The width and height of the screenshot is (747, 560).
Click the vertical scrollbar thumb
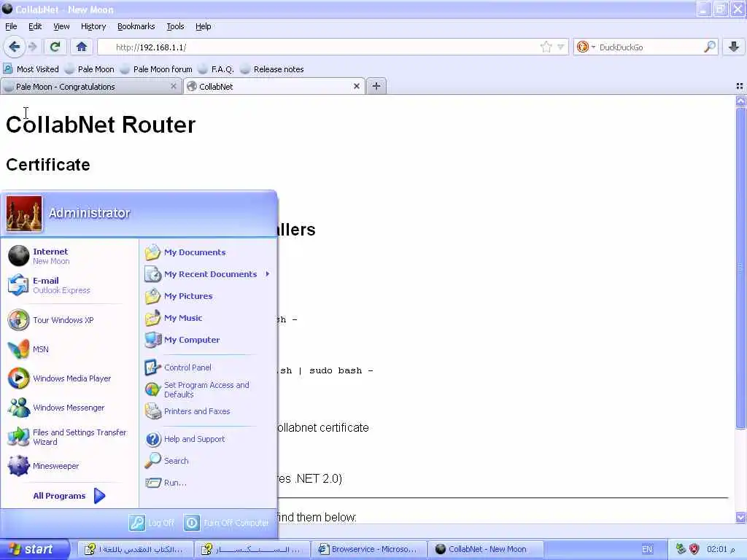(x=740, y=268)
